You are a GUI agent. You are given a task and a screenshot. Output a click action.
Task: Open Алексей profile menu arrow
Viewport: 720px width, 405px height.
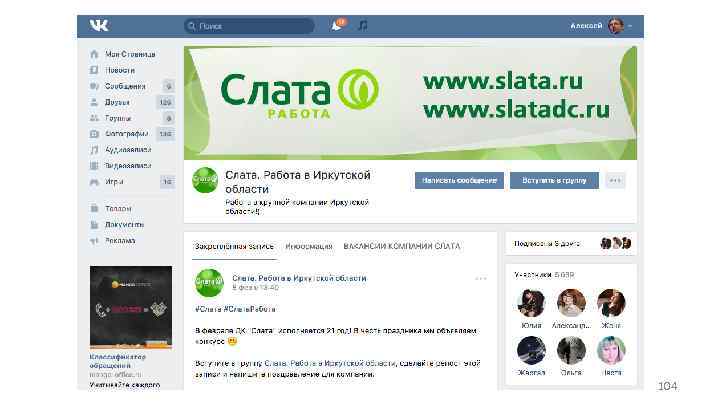[x=630, y=26]
